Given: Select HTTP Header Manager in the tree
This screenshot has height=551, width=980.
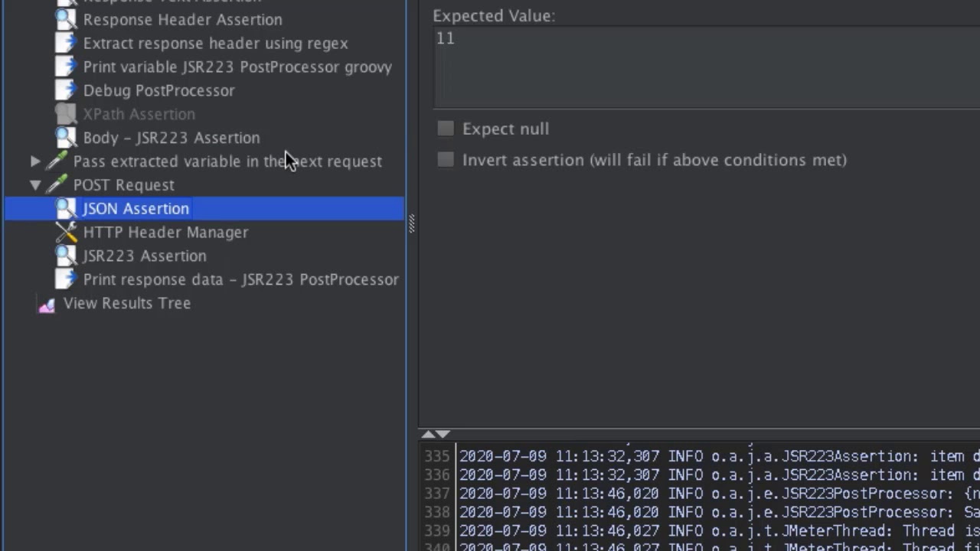Looking at the screenshot, I should [x=165, y=233].
